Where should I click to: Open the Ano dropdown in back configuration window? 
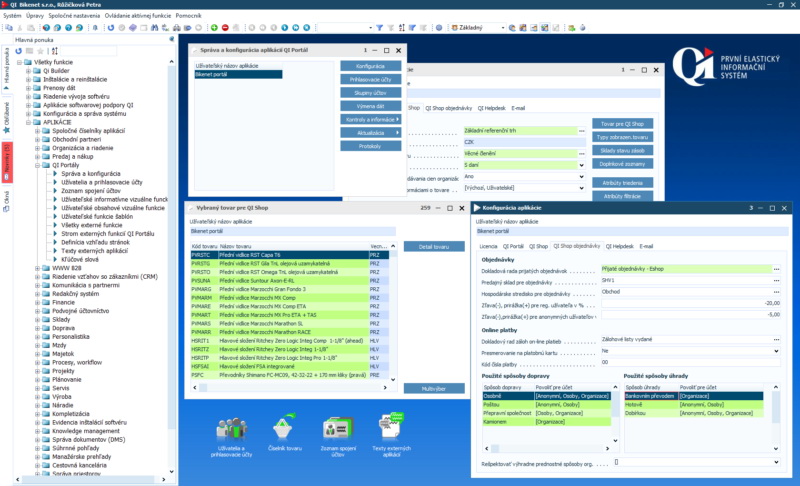tap(581, 176)
